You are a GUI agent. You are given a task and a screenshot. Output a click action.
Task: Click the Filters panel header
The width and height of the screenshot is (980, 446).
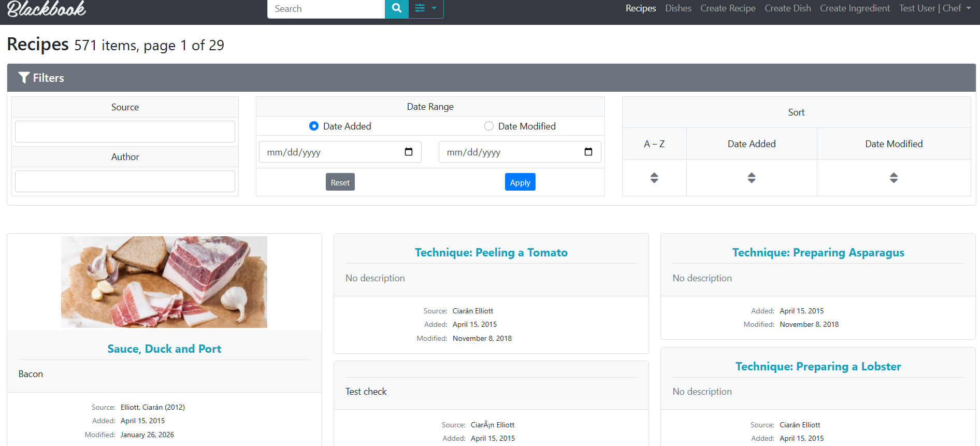(491, 78)
